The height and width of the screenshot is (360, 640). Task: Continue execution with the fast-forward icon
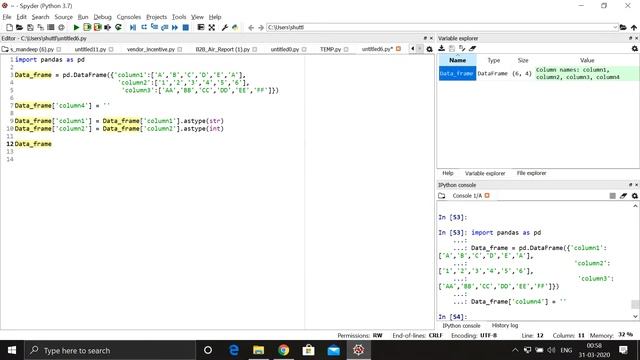coord(175,27)
